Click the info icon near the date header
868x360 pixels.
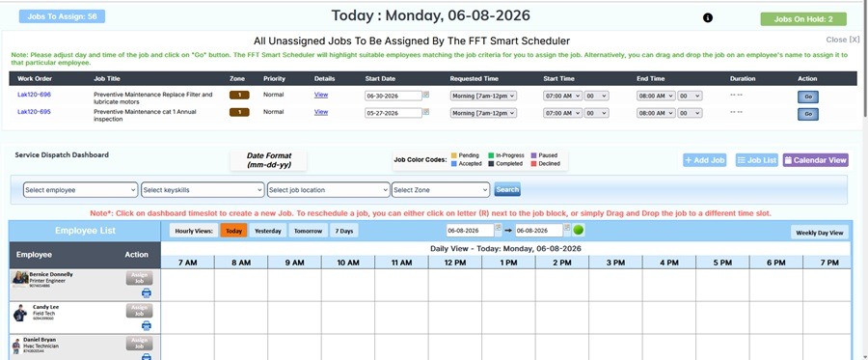click(708, 17)
